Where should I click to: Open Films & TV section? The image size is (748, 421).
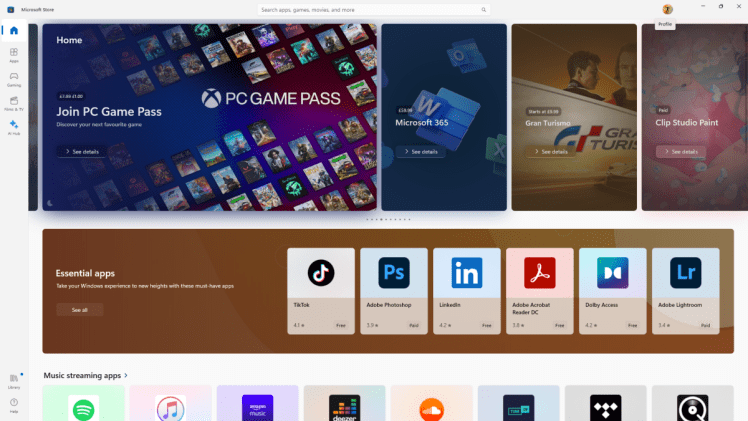(x=14, y=102)
